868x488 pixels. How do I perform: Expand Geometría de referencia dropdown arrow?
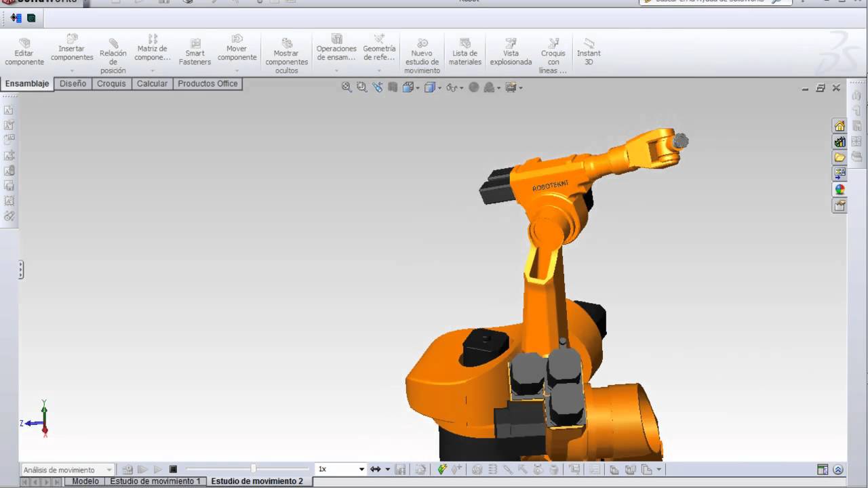(x=379, y=70)
